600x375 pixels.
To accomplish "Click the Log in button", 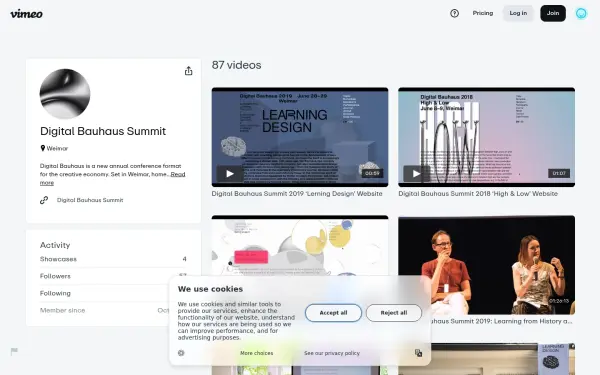I will tap(518, 13).
